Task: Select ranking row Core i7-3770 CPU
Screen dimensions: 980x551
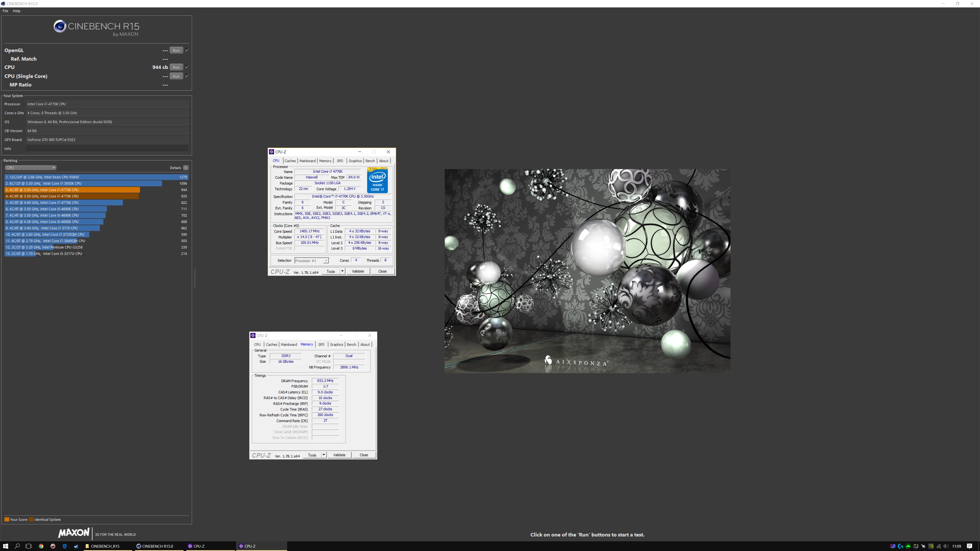Action: pos(96,228)
